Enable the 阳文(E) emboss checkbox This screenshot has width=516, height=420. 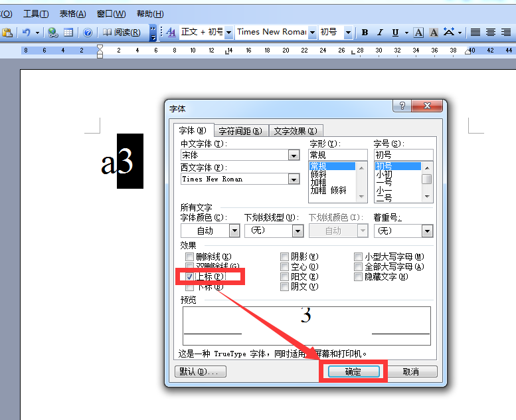[x=284, y=276]
